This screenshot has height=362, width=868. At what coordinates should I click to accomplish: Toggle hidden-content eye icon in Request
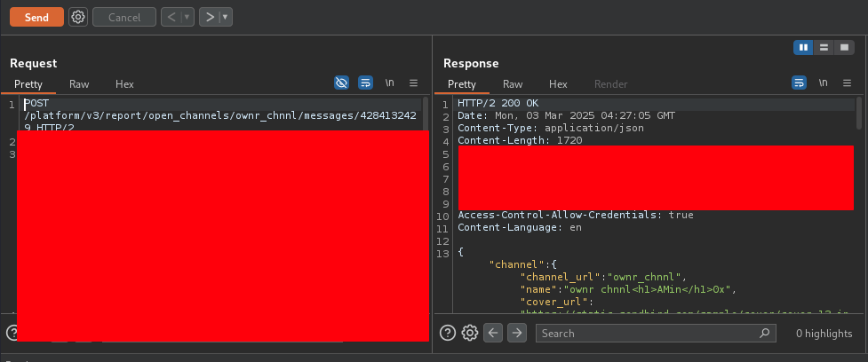point(341,83)
